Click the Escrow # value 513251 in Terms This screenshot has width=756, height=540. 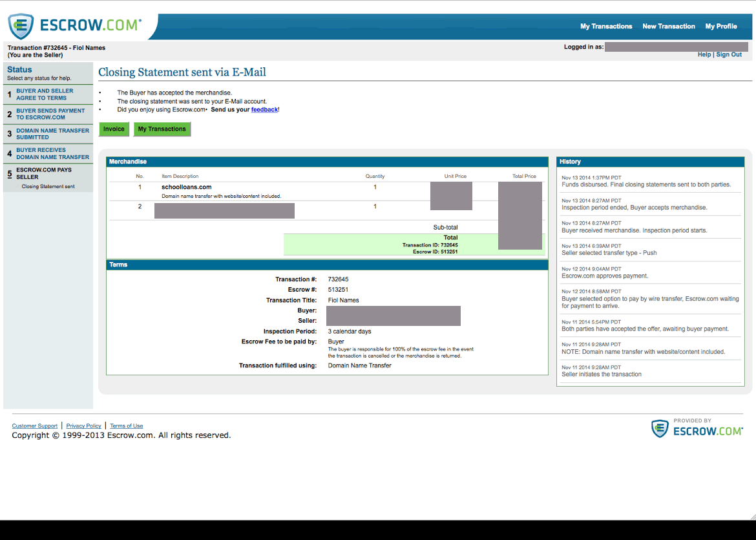click(x=338, y=290)
